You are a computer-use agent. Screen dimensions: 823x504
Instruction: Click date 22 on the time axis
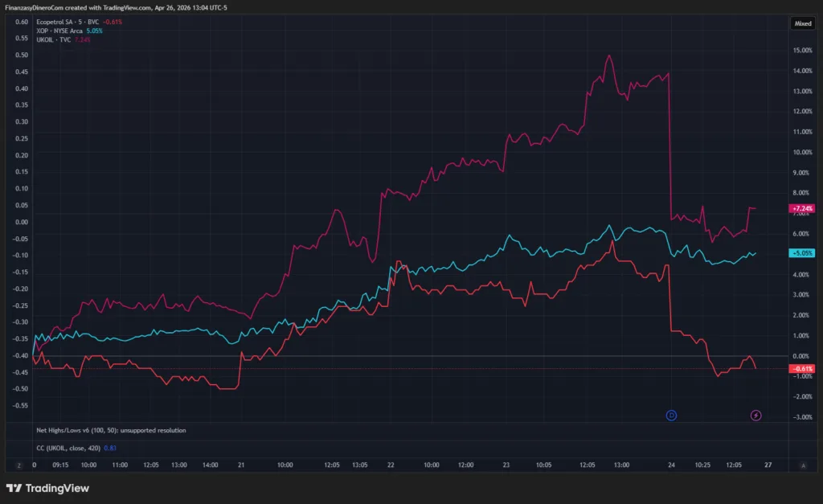391,465
